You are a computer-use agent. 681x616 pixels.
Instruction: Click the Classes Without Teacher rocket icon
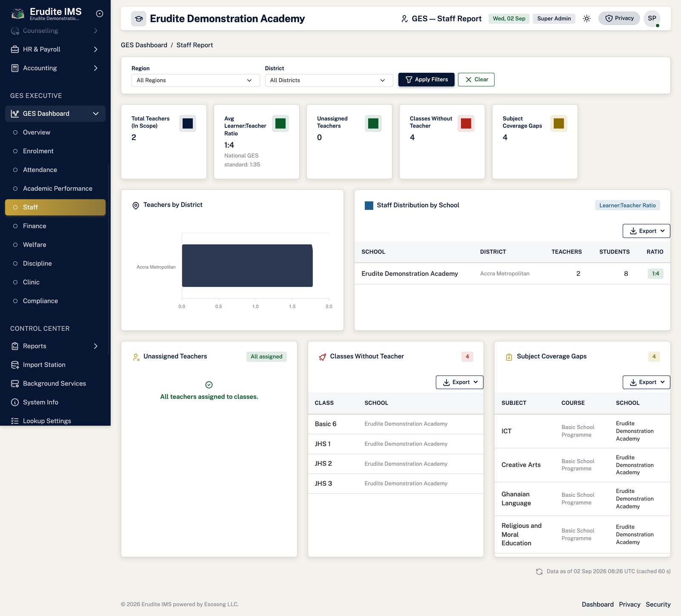pyautogui.click(x=323, y=357)
